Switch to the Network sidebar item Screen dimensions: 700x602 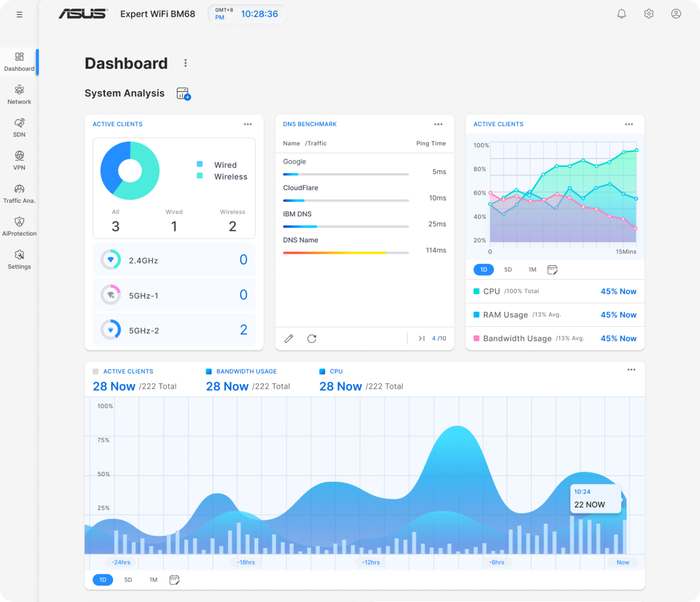tap(19, 94)
